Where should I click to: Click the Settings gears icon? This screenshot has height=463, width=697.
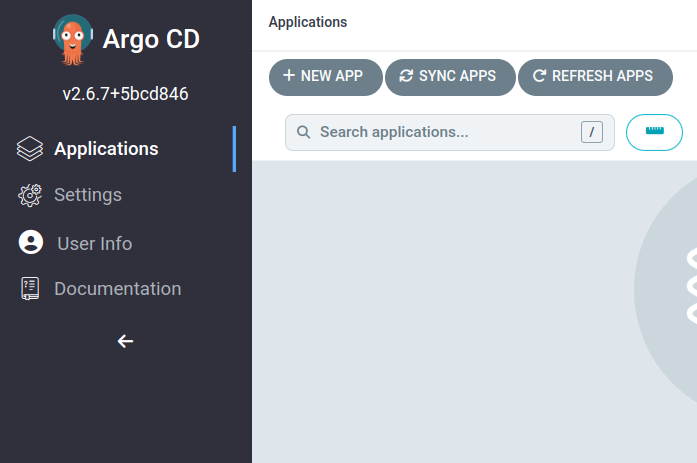coord(30,195)
